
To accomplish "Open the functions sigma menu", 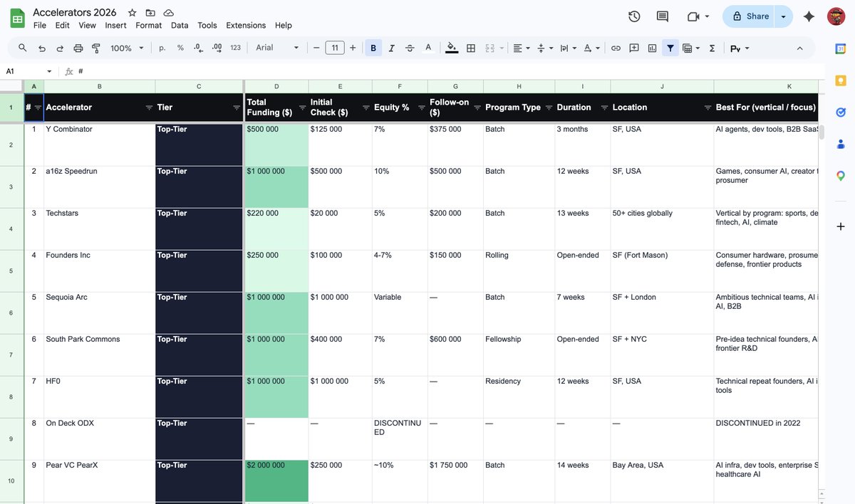I will (x=712, y=48).
